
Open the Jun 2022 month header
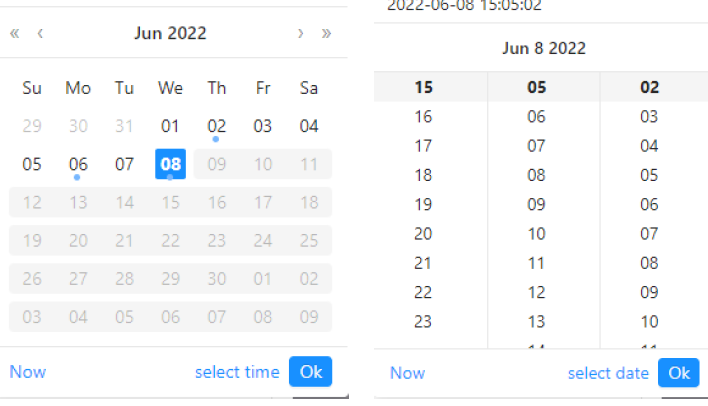(x=170, y=33)
